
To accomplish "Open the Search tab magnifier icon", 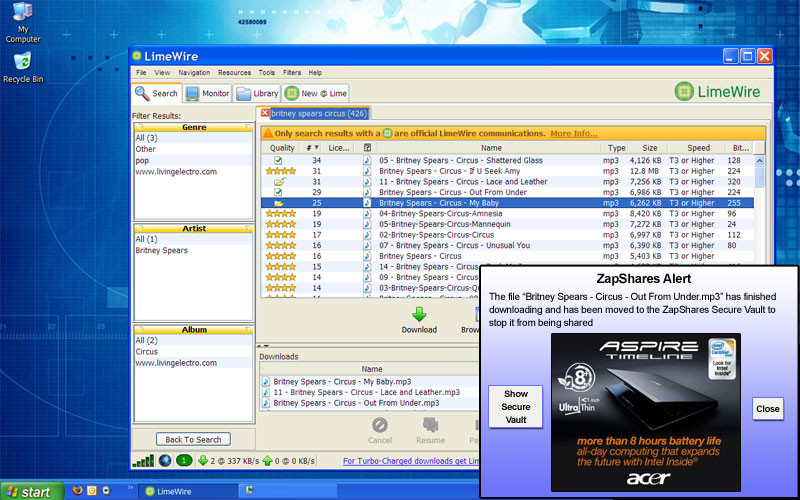I will 142,93.
